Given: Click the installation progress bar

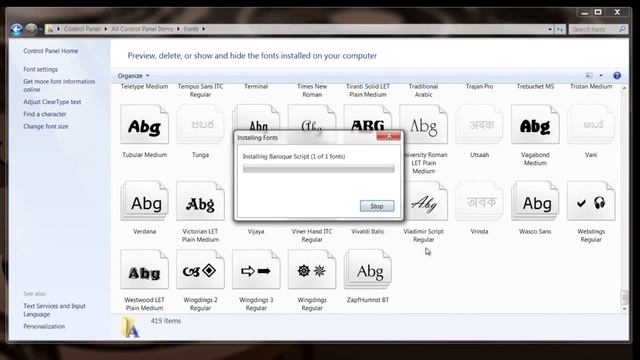Looking at the screenshot, I should 319,169.
